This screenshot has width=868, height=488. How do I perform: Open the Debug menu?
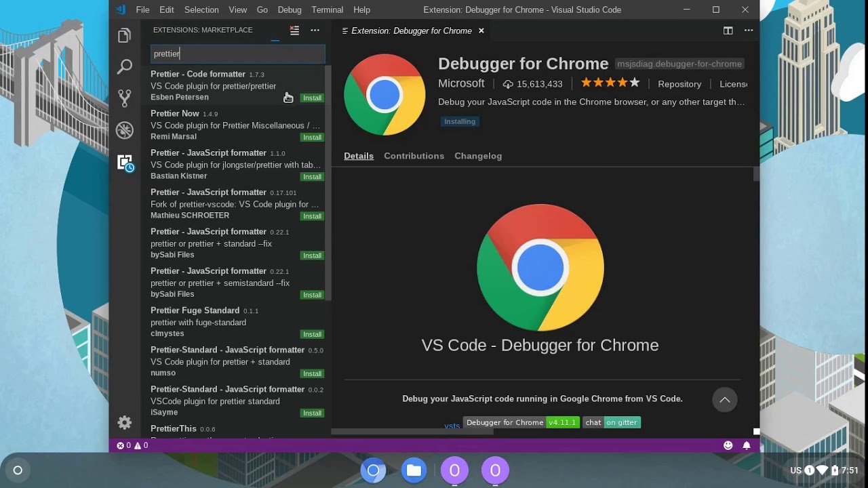(x=290, y=9)
